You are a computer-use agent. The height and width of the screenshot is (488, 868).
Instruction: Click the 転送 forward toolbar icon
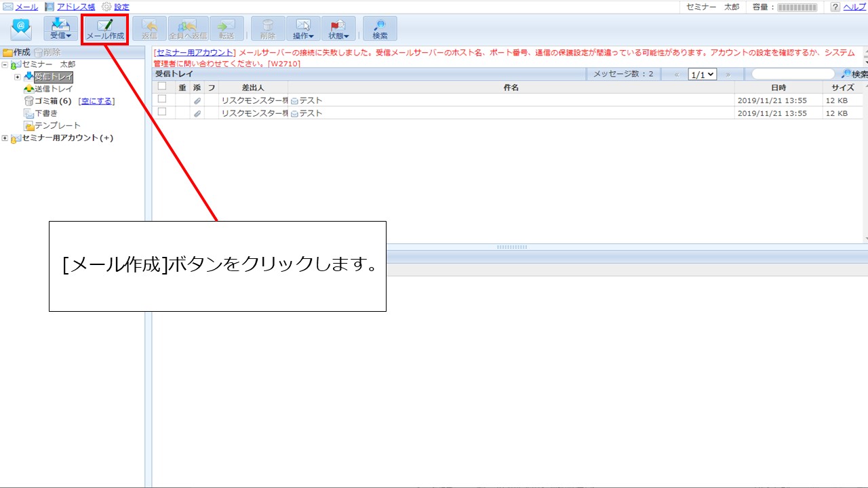226,29
